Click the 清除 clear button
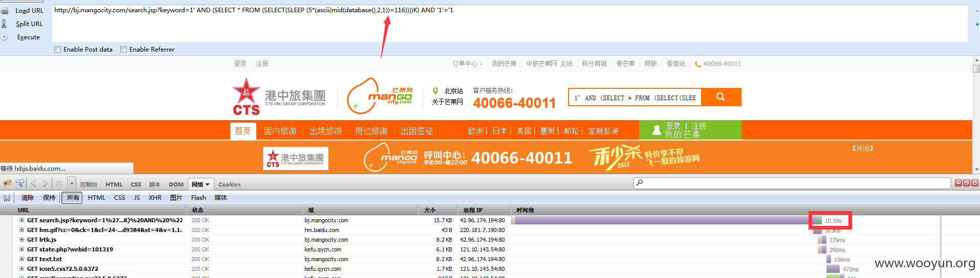The height and width of the screenshot is (278, 980). point(28,198)
